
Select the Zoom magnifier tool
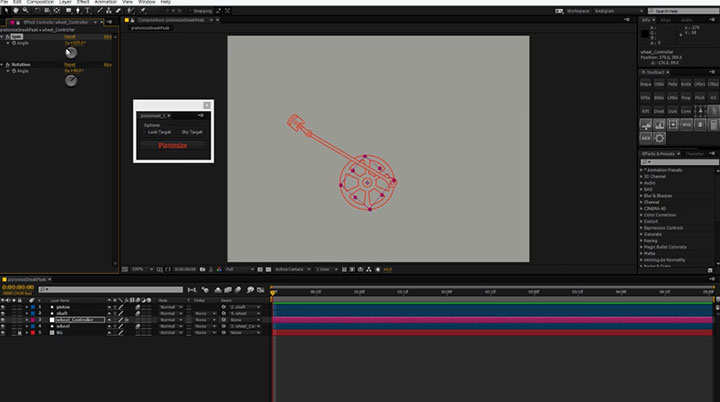point(25,10)
